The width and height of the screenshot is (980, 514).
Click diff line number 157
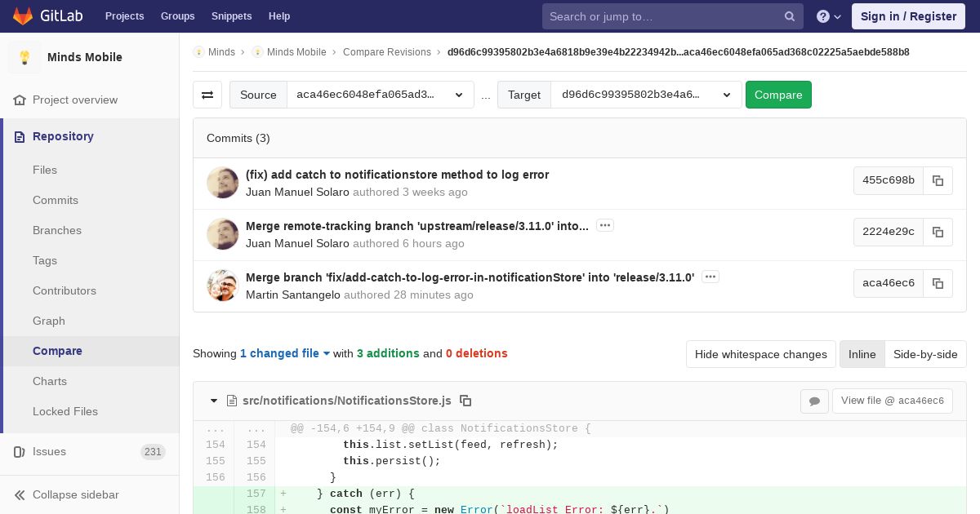(x=256, y=494)
